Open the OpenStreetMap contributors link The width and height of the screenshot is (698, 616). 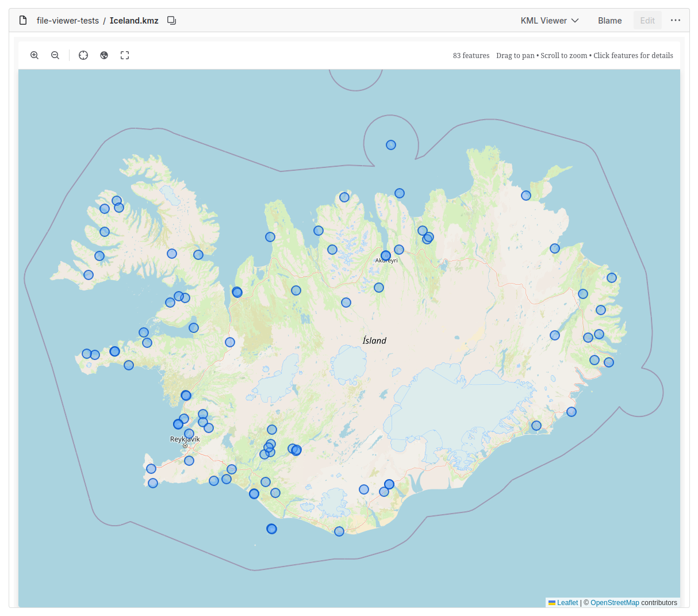(615, 602)
